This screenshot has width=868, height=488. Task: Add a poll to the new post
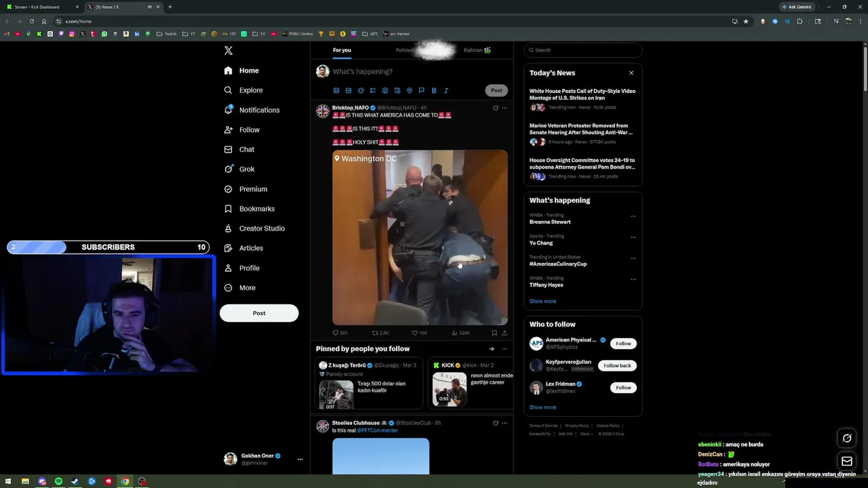[x=373, y=90]
